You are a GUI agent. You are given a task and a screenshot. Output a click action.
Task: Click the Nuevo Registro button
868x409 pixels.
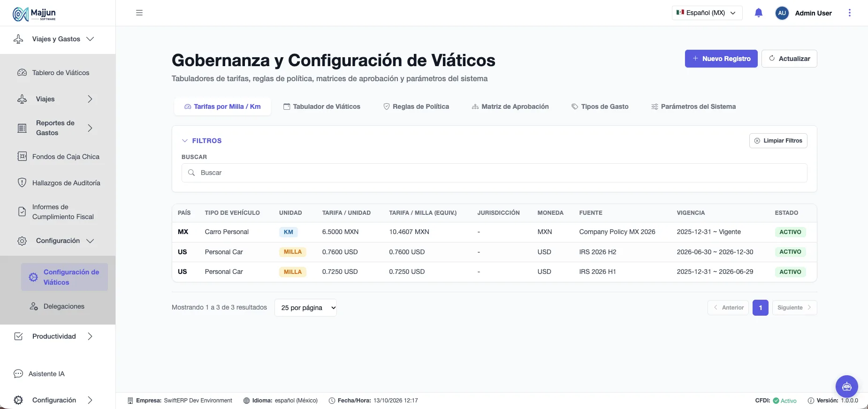pos(721,59)
